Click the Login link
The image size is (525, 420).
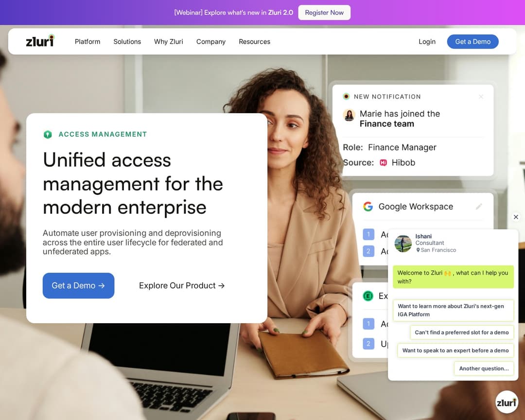427,41
